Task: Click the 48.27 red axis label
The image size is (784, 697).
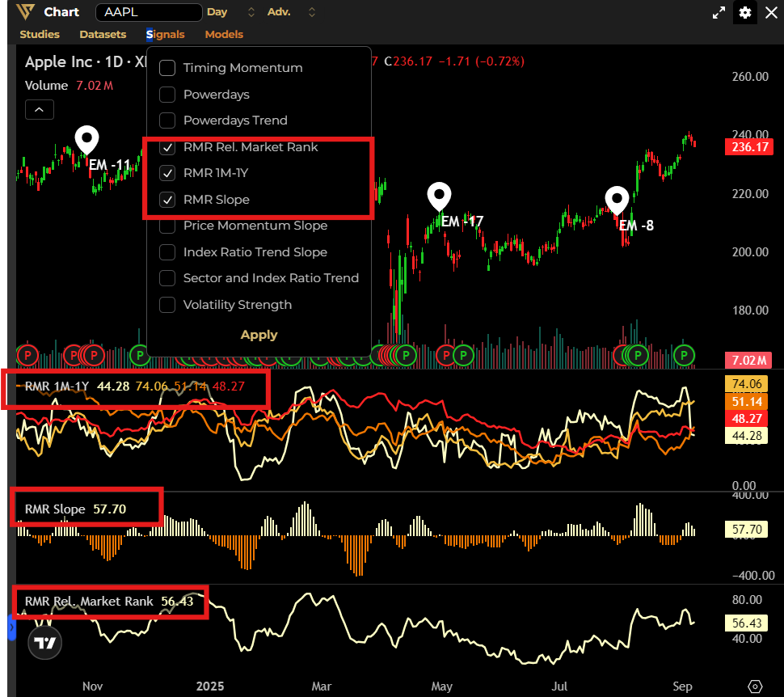Action: point(747,419)
